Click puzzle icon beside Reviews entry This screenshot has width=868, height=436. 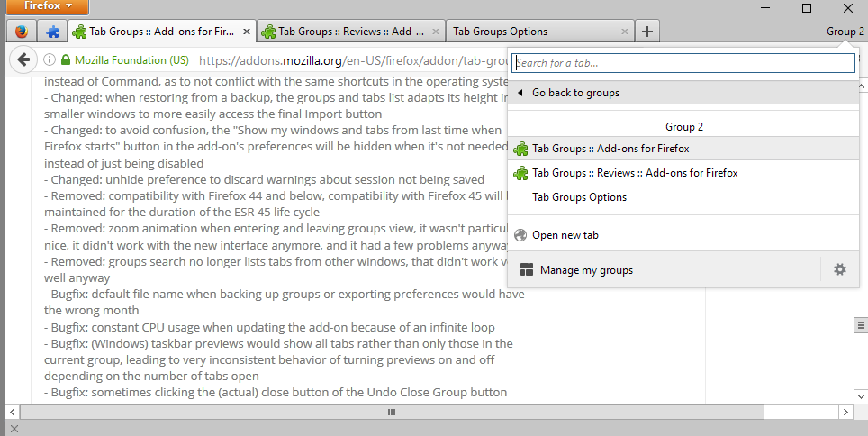click(x=520, y=173)
